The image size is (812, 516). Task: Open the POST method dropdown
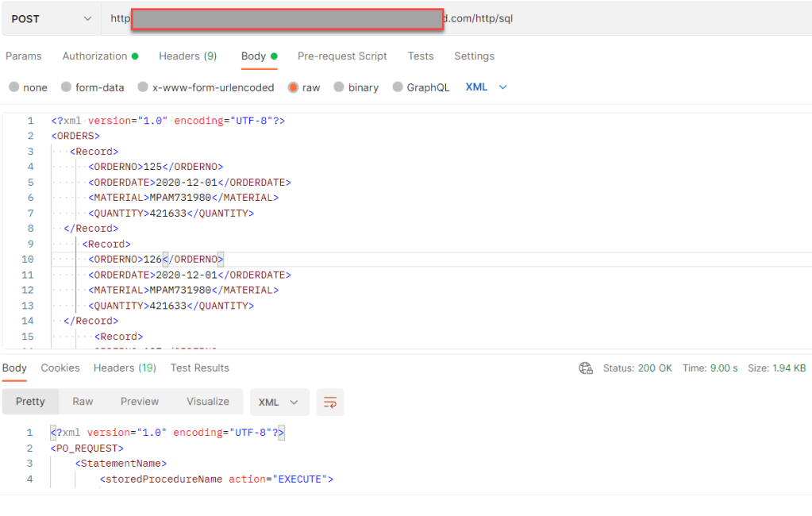tap(51, 18)
